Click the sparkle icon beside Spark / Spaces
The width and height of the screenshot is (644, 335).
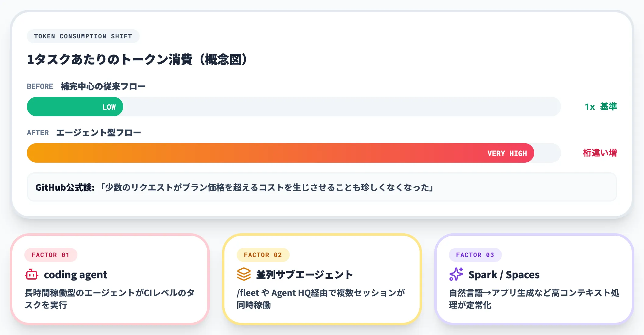456,274
